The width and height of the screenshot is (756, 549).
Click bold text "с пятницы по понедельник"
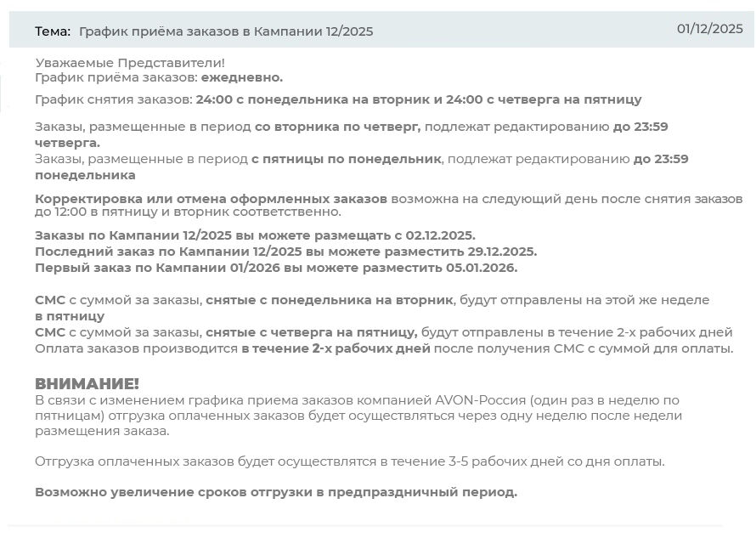(x=346, y=159)
